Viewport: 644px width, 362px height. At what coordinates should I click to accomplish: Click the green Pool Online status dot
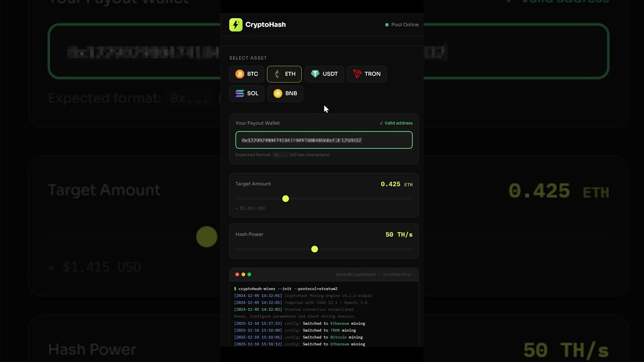pos(387,25)
